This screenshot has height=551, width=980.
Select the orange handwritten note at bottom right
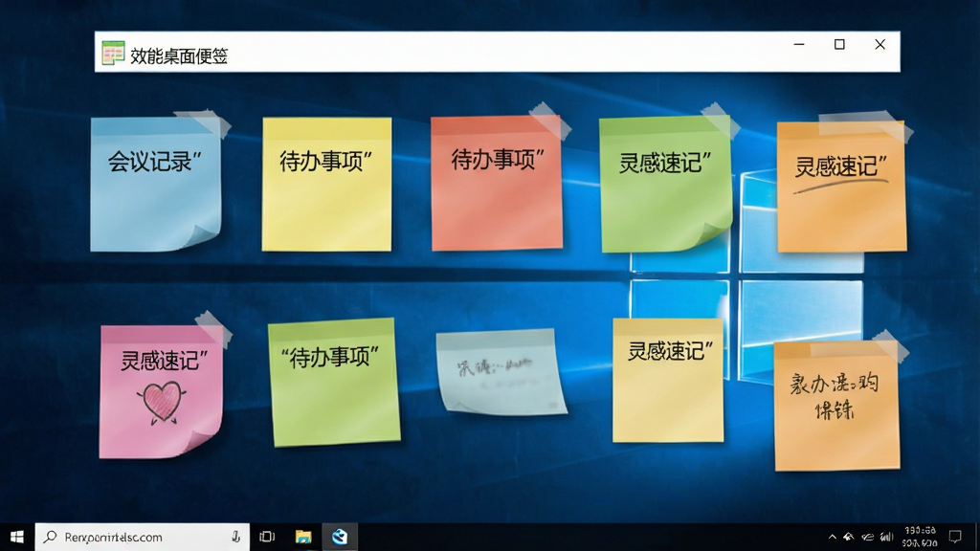point(836,406)
